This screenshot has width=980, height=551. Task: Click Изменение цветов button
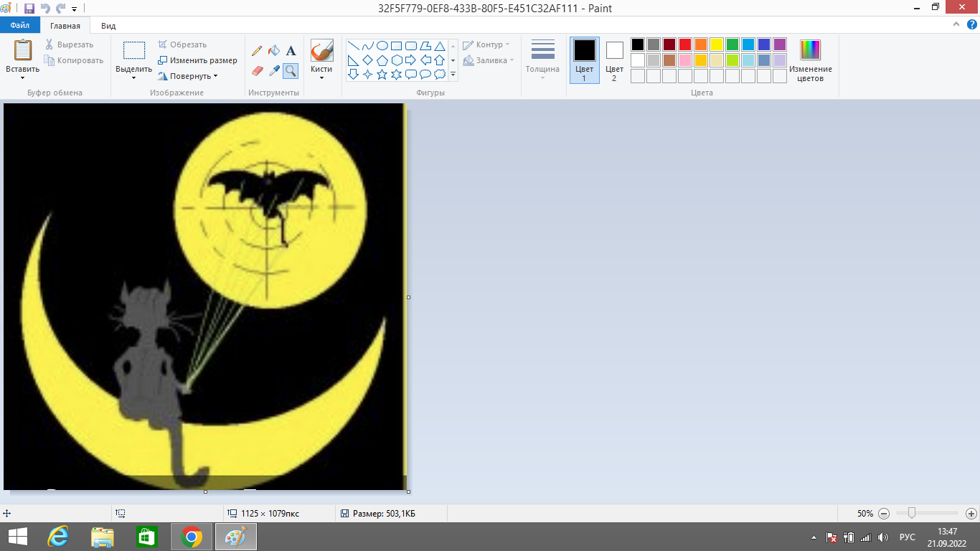[x=810, y=60]
